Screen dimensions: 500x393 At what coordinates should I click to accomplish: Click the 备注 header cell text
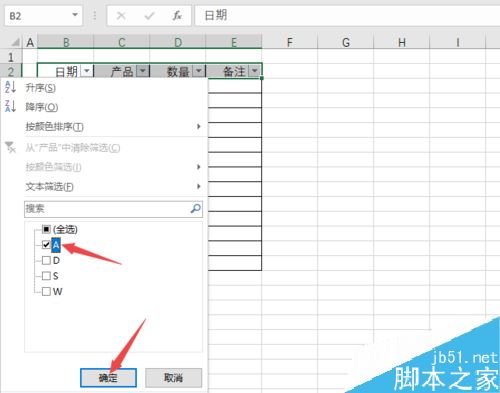(x=234, y=71)
